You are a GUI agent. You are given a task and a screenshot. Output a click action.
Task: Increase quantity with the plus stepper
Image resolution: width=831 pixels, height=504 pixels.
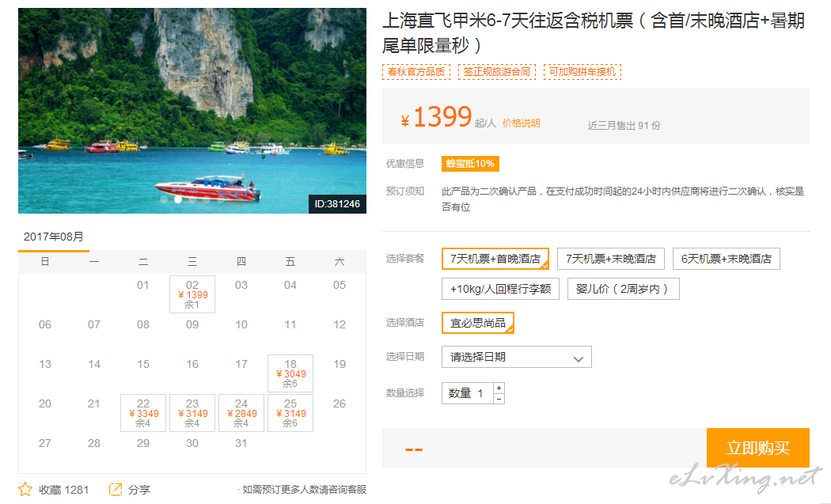[499, 388]
